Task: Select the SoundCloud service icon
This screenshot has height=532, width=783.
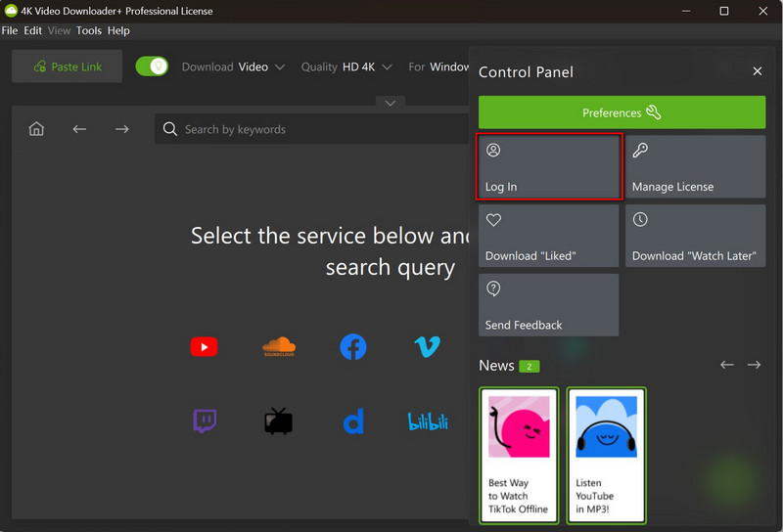Action: 279,347
